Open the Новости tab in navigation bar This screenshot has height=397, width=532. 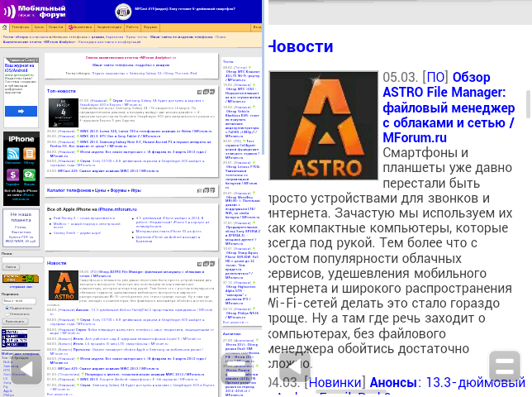click(55, 27)
